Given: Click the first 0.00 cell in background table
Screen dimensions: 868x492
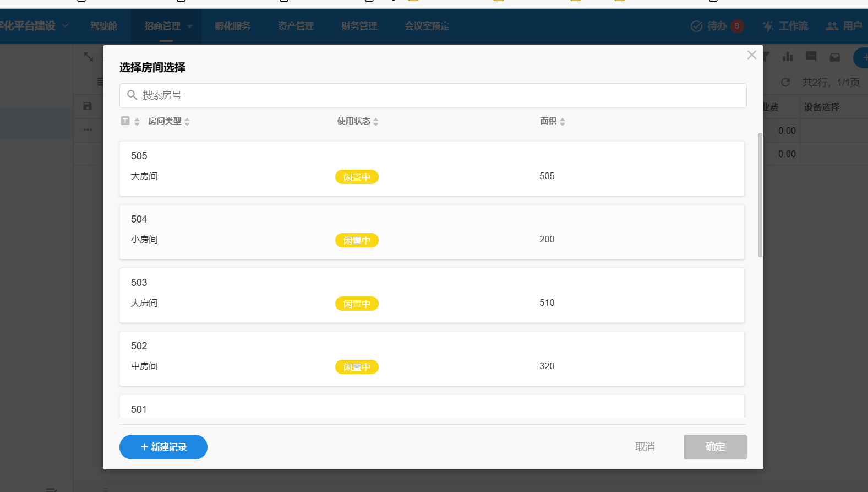Looking at the screenshot, I should tap(787, 131).
